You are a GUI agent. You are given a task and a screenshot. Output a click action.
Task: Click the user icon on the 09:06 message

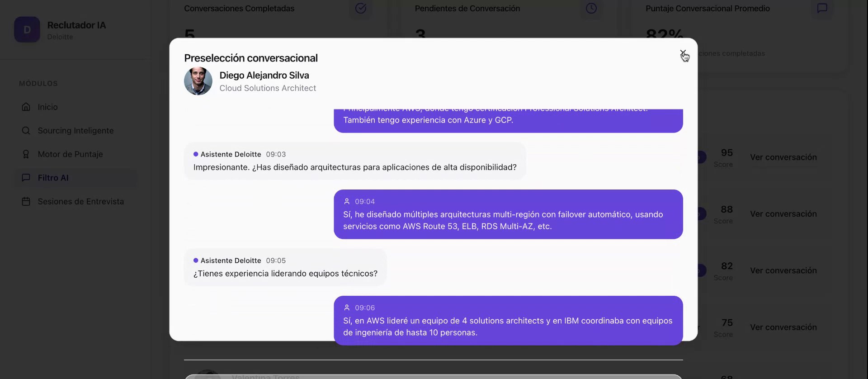pyautogui.click(x=347, y=308)
